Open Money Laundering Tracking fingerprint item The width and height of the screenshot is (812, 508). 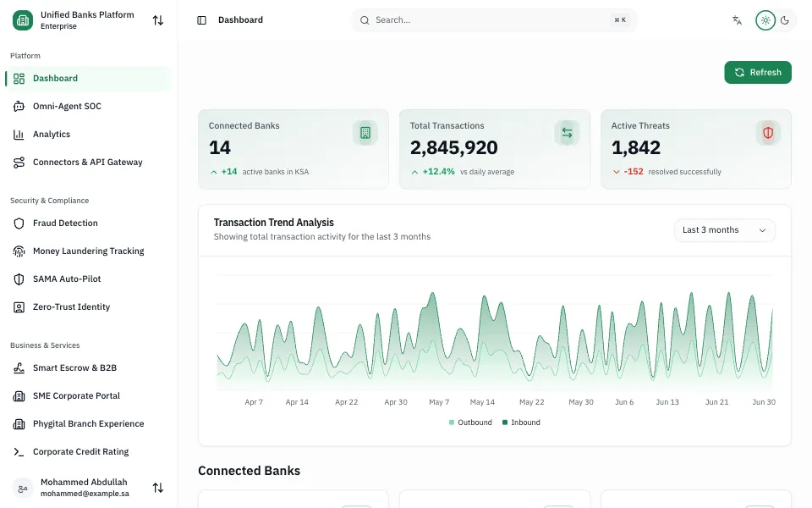coord(89,251)
